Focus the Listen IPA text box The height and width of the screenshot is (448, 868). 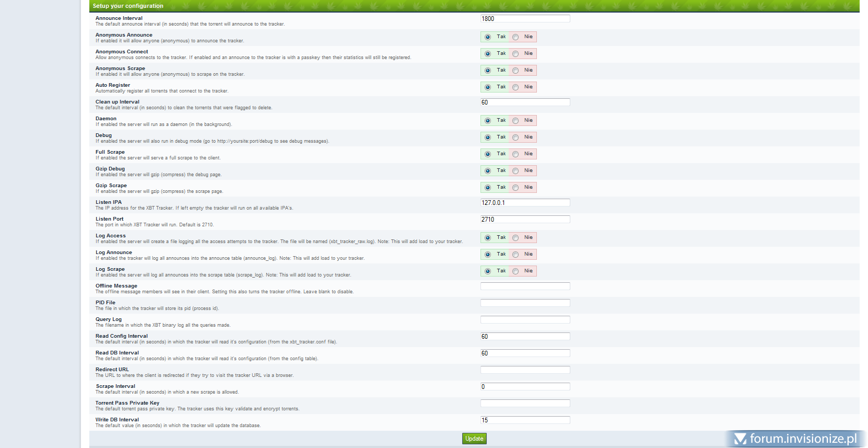coord(525,203)
